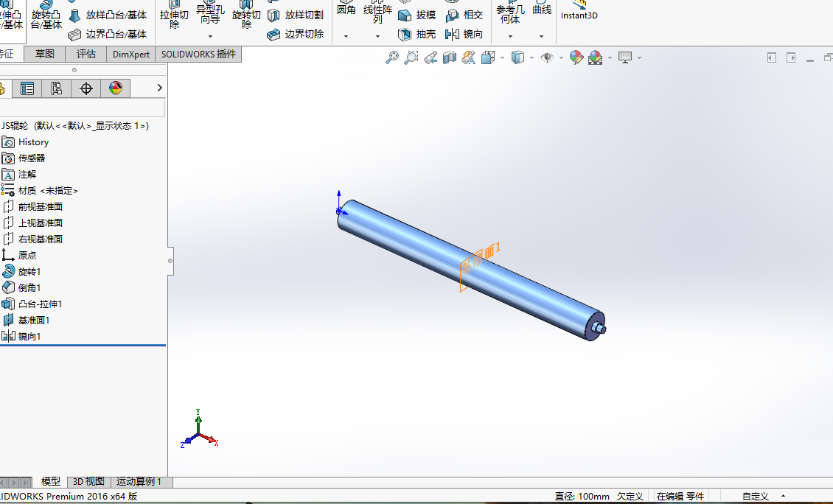Click the View Settings monitor icon
The height and width of the screenshot is (504, 833).
pyautogui.click(x=625, y=57)
